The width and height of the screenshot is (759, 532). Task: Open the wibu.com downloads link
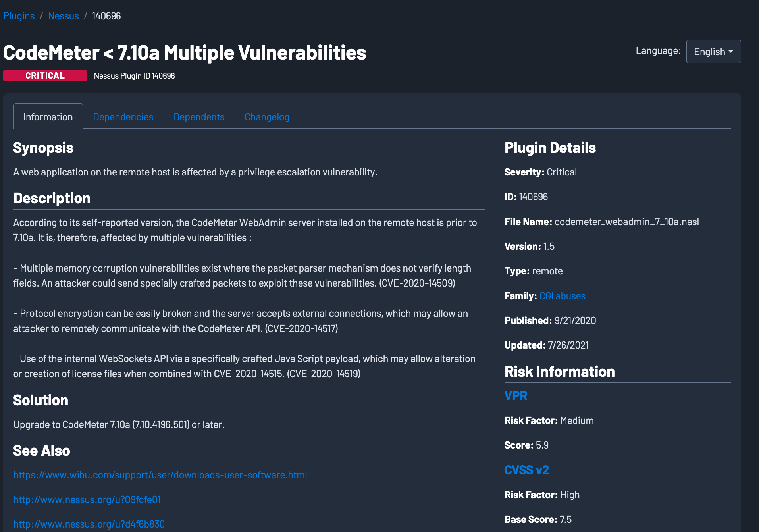[160, 475]
